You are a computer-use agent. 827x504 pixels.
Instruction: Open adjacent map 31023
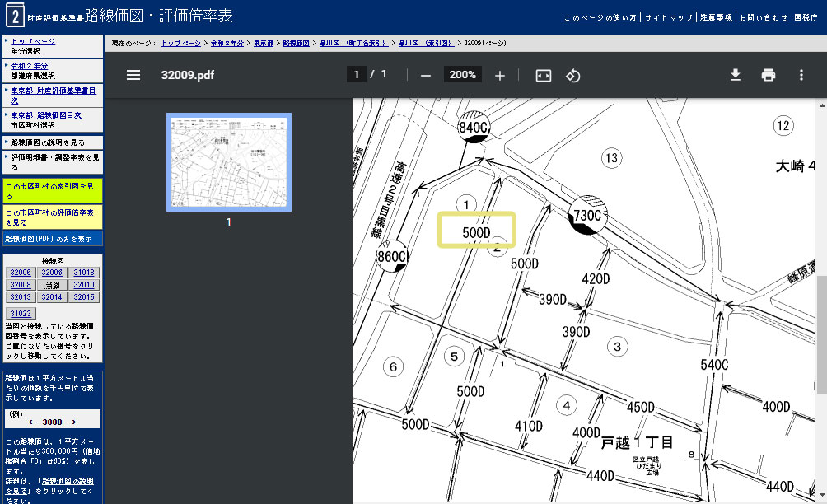(x=21, y=314)
